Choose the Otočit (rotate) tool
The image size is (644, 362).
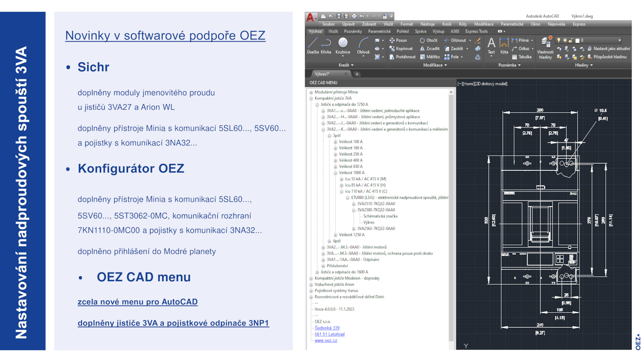(428, 40)
